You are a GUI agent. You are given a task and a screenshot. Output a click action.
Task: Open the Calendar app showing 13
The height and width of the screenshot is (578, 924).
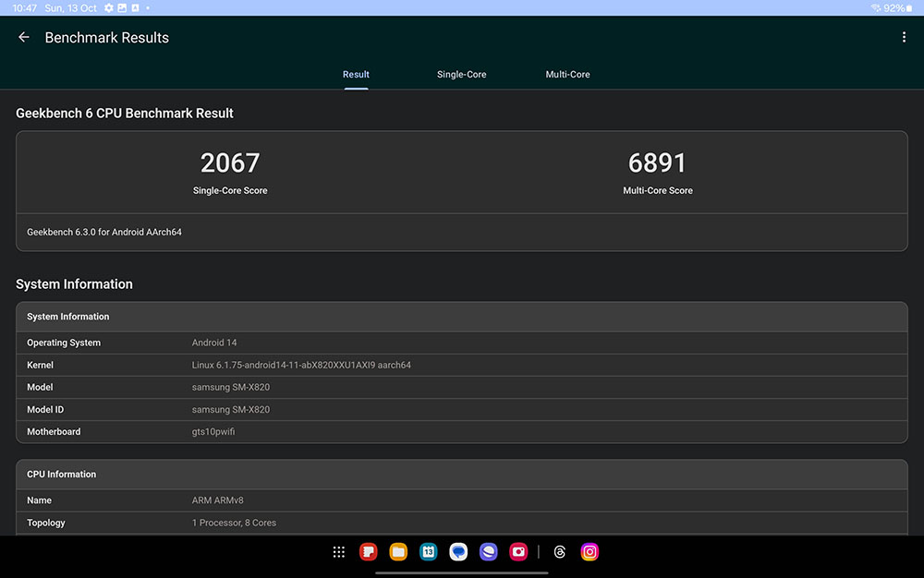(x=429, y=552)
